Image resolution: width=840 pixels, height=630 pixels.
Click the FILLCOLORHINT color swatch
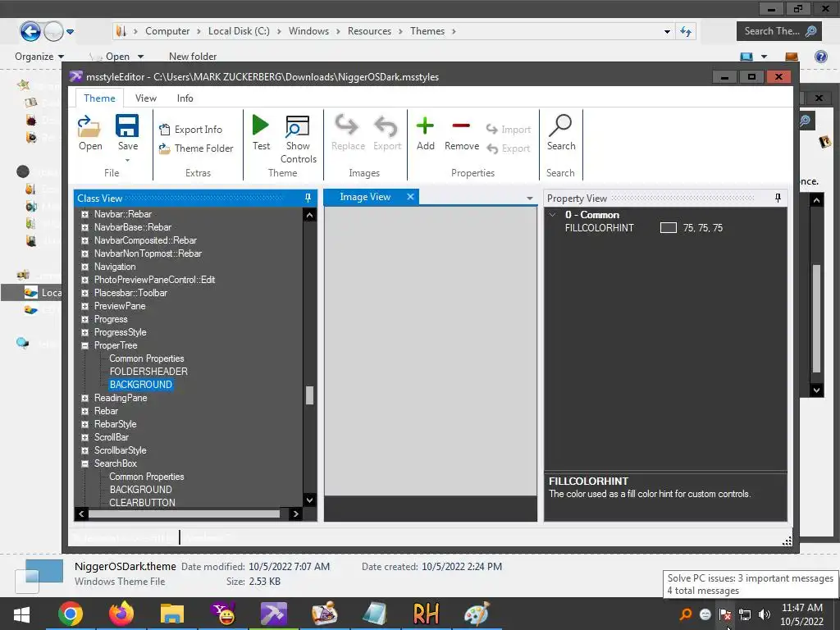click(668, 228)
